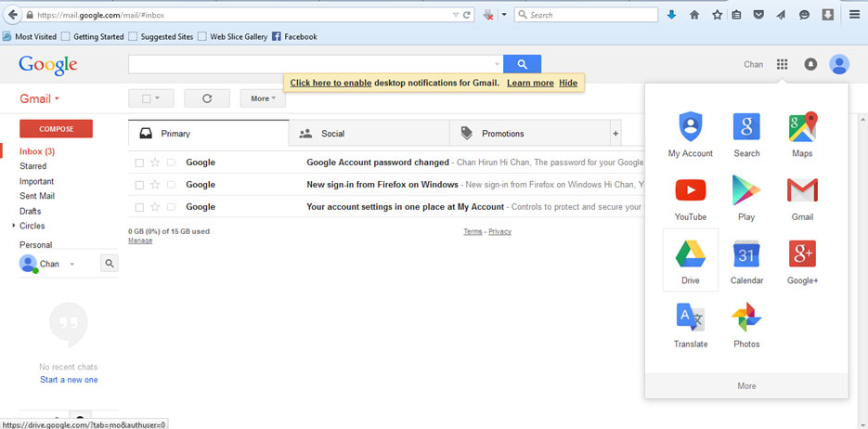This screenshot has height=429, width=868.
Task: Open the notifications bell icon
Action: point(810,65)
